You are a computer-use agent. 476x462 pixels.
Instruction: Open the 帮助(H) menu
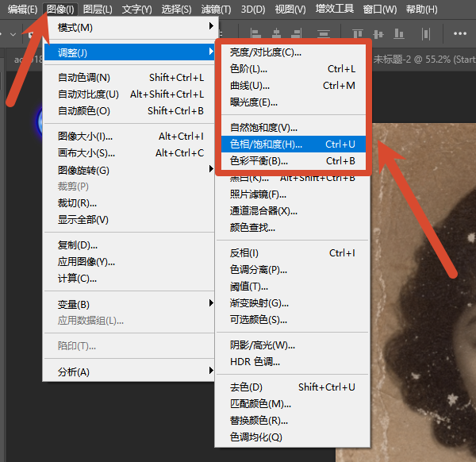pyautogui.click(x=422, y=10)
